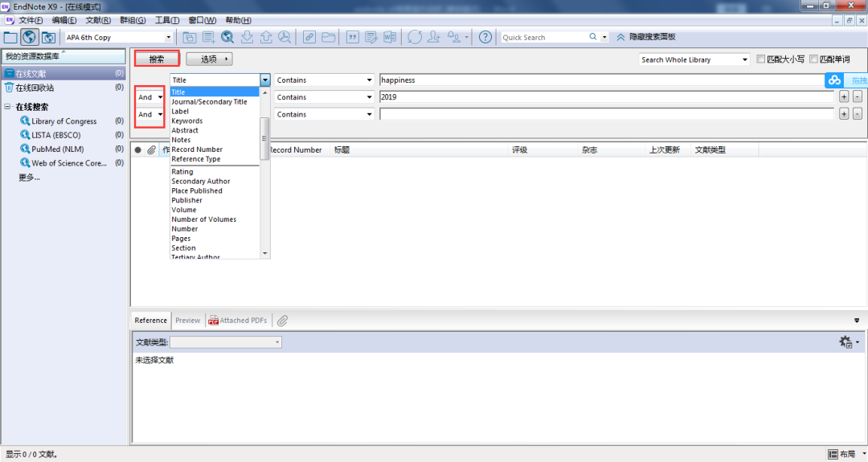The image size is (868, 462).
Task: Open 文件(F) menu
Action: (x=31, y=20)
